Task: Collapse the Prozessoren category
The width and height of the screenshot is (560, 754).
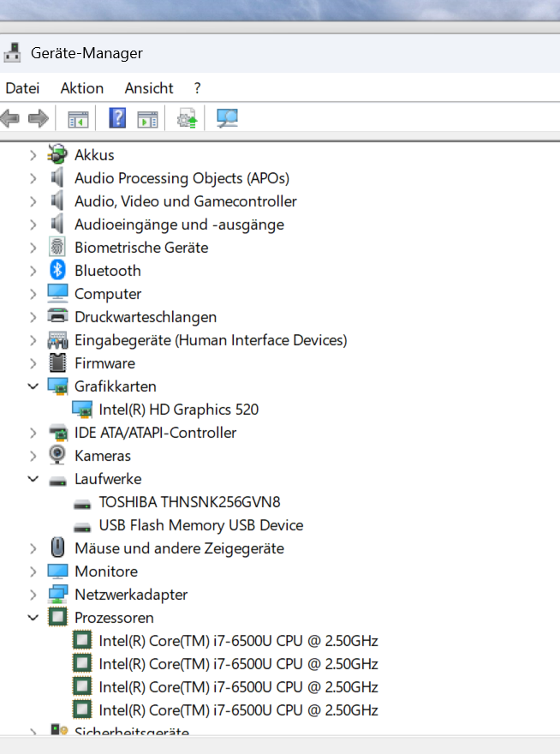Action: [x=33, y=618]
